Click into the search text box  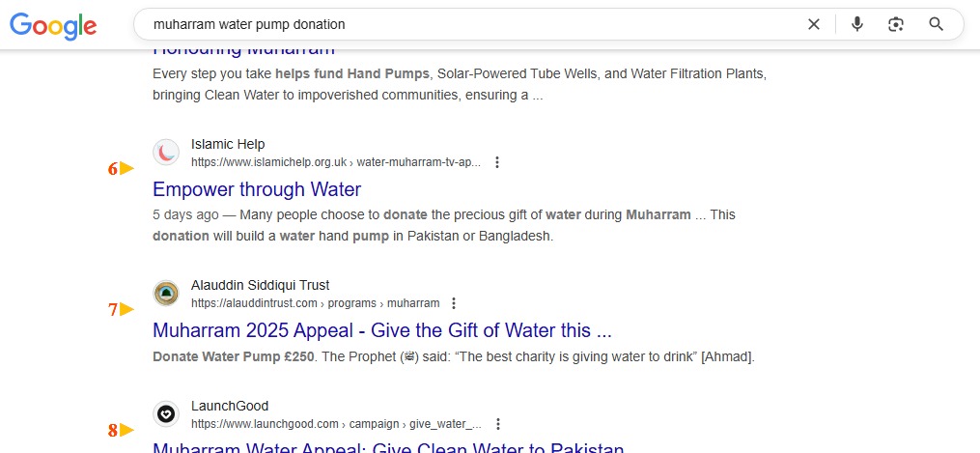(x=463, y=24)
